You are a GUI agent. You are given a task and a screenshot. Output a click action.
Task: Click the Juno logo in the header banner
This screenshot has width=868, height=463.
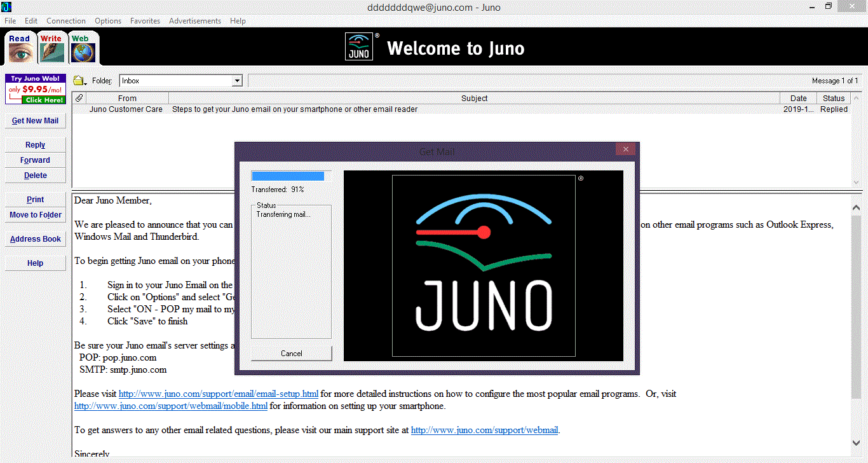pyautogui.click(x=360, y=47)
